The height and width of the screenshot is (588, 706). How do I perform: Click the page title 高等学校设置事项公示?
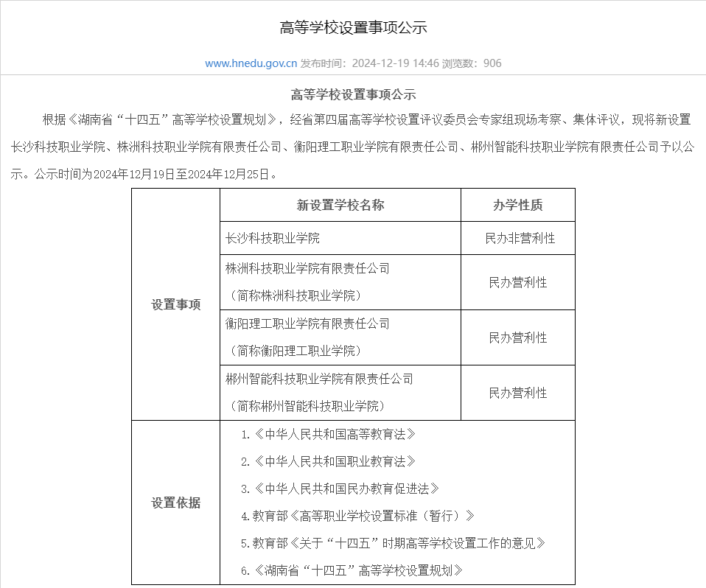(352, 27)
